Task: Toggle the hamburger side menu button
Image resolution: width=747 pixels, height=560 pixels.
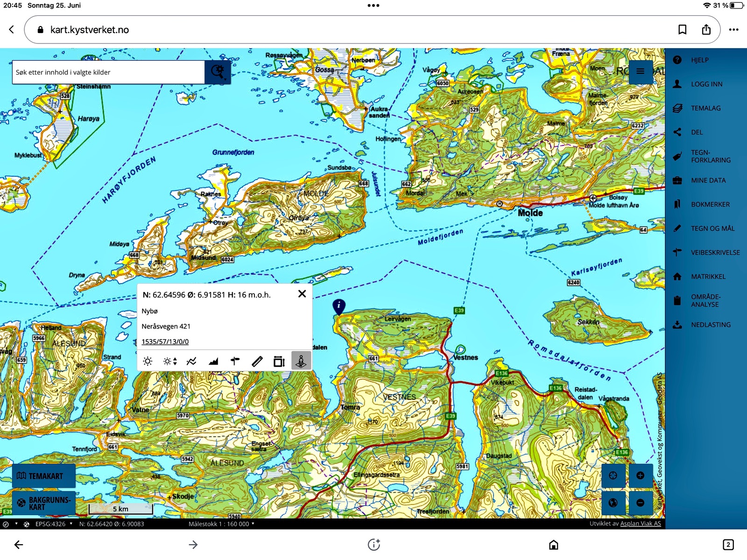Action: 641,71
